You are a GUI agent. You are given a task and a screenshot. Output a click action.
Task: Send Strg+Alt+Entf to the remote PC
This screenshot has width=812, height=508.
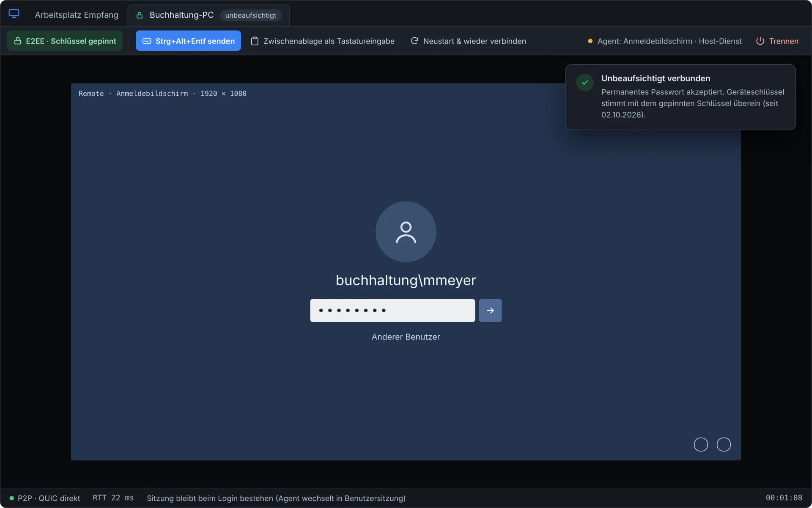coord(188,41)
